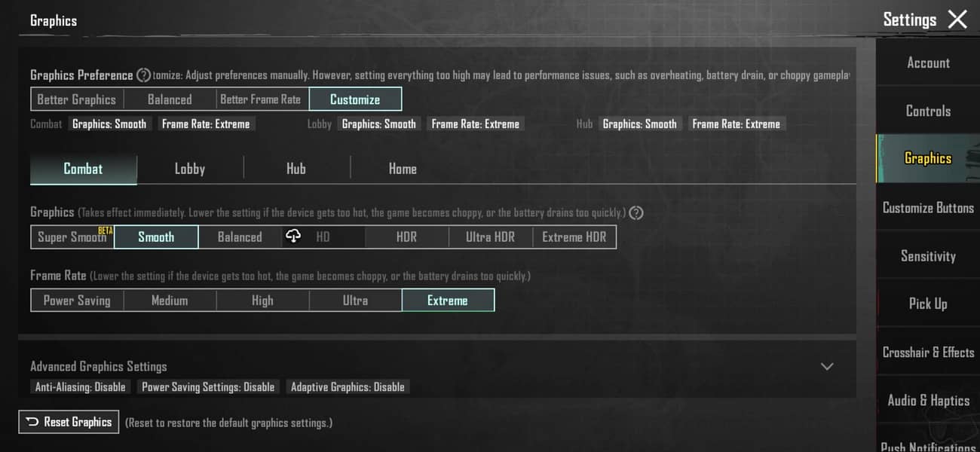Choose the Balanced graphics quality option
Viewport: 980px width, 452px height.
coord(240,237)
